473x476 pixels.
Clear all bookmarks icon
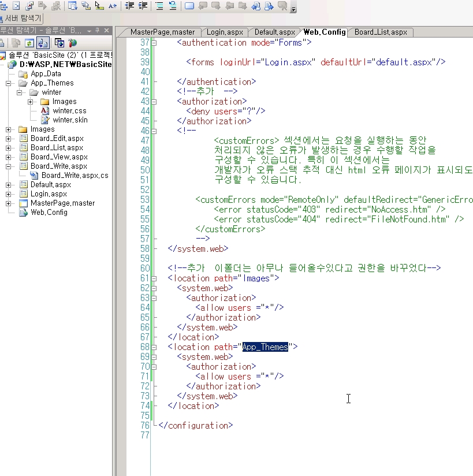(282, 6)
